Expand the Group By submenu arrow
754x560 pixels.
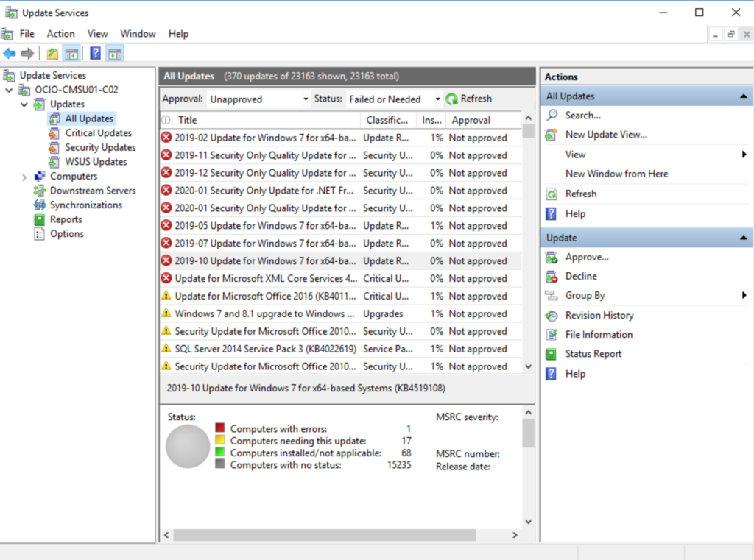tap(744, 295)
